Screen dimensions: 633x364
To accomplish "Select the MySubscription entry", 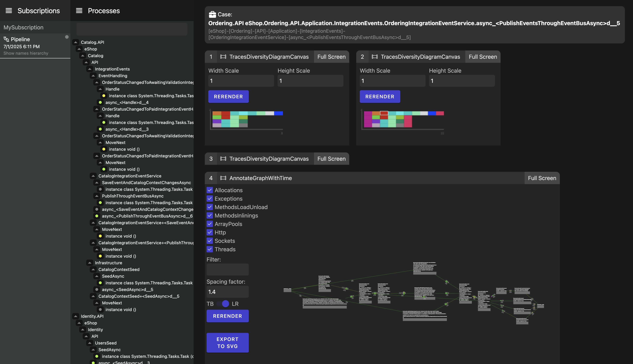I will [x=35, y=27].
